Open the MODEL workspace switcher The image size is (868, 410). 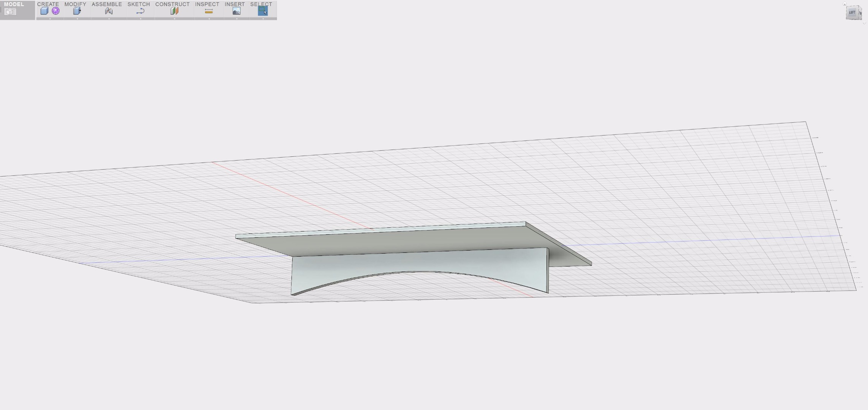(17, 10)
